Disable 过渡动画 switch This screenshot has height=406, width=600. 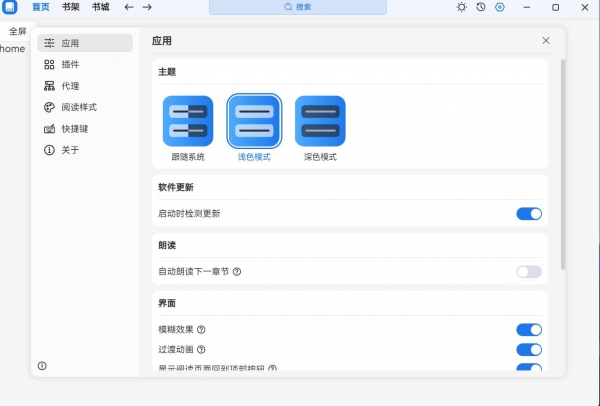tap(529, 349)
